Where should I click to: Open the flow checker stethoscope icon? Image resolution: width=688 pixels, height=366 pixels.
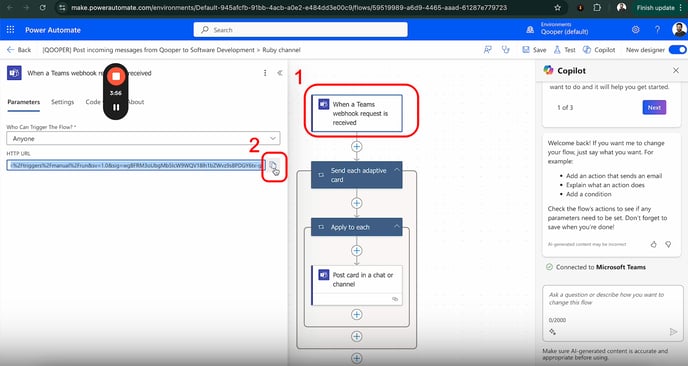tap(506, 50)
